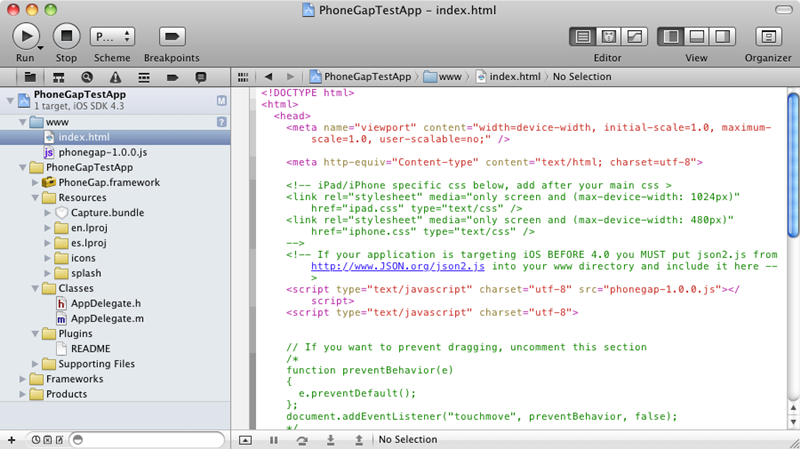Collapse the Plugins group
This screenshot has width=800, height=449.
(35, 334)
